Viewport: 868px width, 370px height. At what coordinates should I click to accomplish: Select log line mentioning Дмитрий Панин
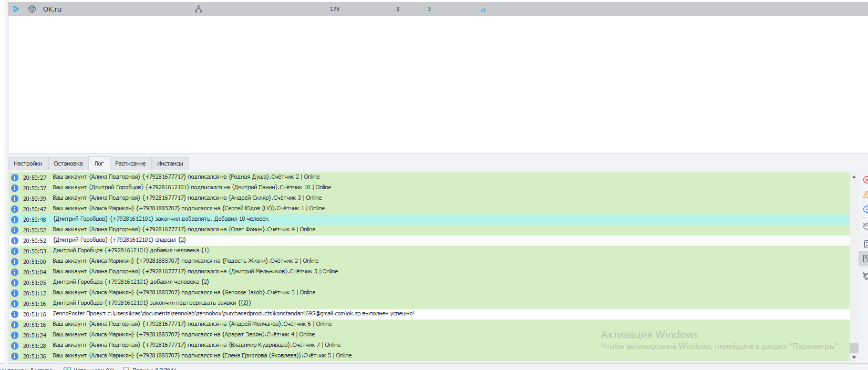point(429,188)
